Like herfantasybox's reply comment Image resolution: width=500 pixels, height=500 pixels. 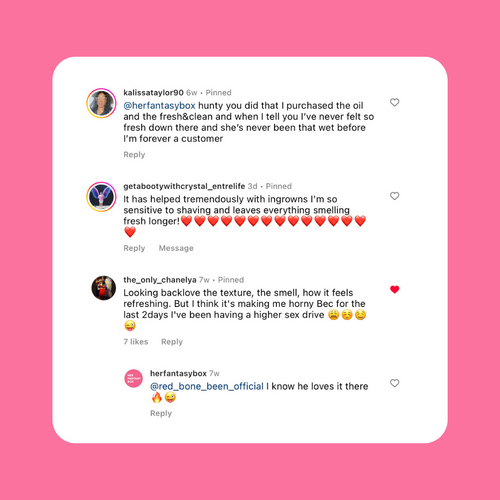(x=395, y=383)
